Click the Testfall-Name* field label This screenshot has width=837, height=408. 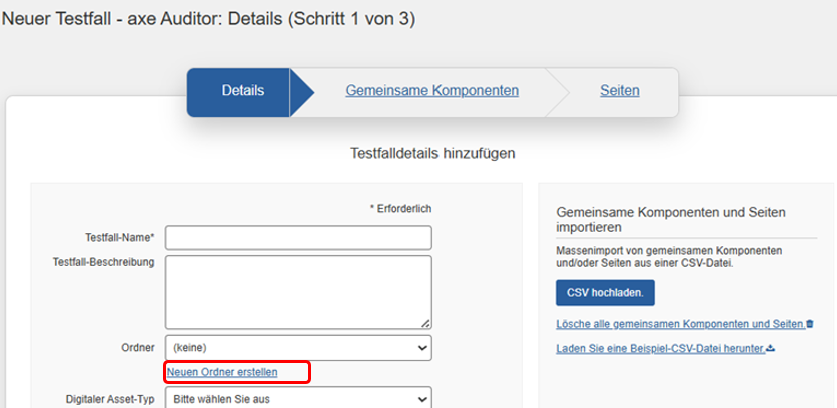coord(119,237)
